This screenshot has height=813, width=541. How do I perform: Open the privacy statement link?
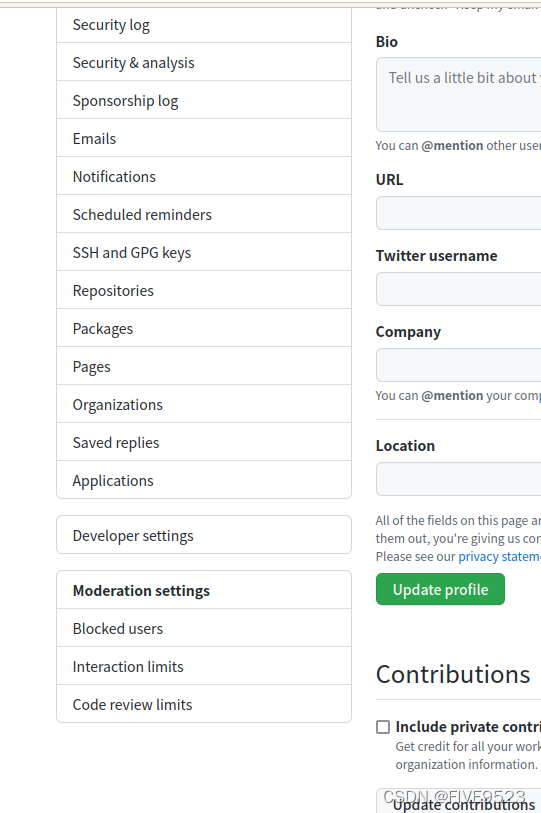tap(499, 556)
